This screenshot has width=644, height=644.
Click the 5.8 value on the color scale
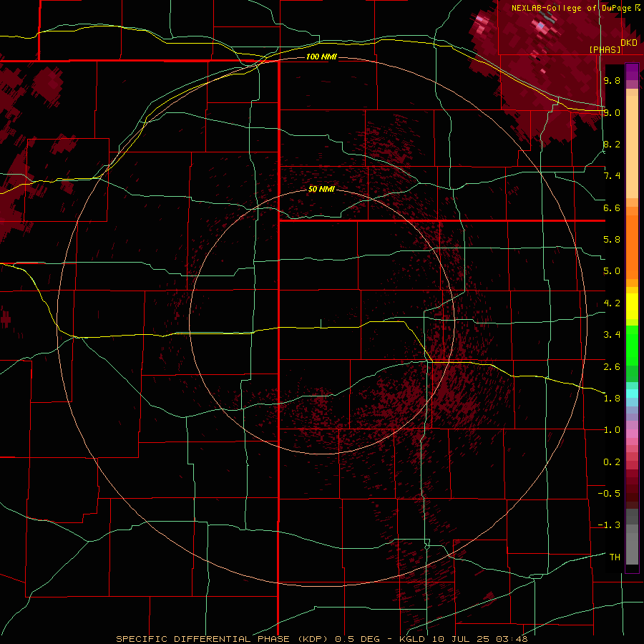pos(612,240)
